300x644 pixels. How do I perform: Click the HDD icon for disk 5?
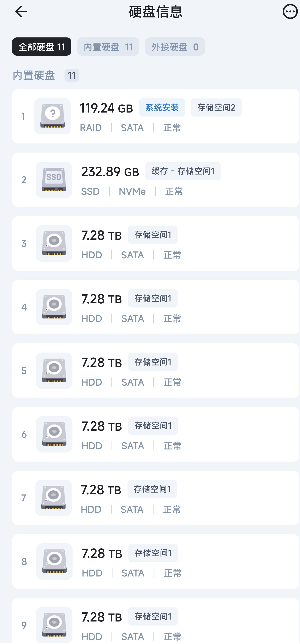click(54, 371)
